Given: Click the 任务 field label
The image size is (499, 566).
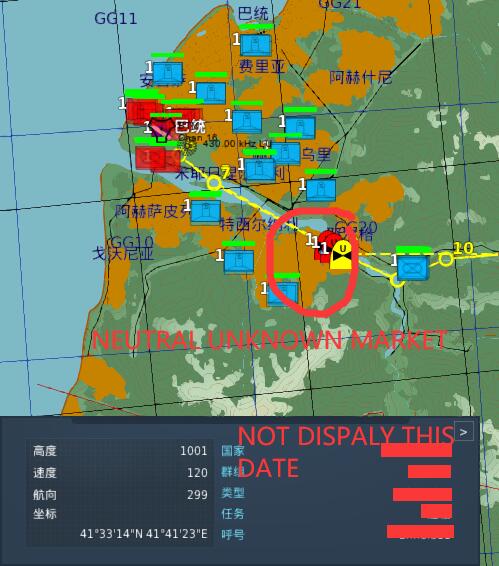Looking at the screenshot, I should pos(233,514).
